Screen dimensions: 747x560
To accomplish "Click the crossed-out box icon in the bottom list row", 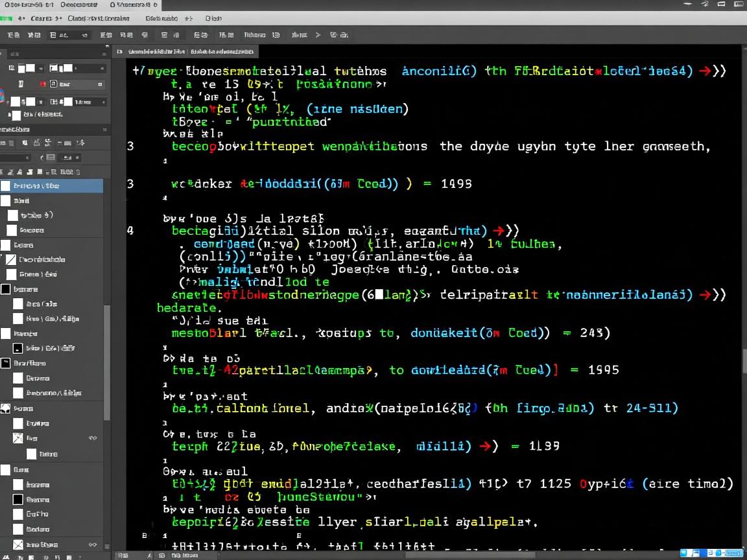I will click(18, 544).
